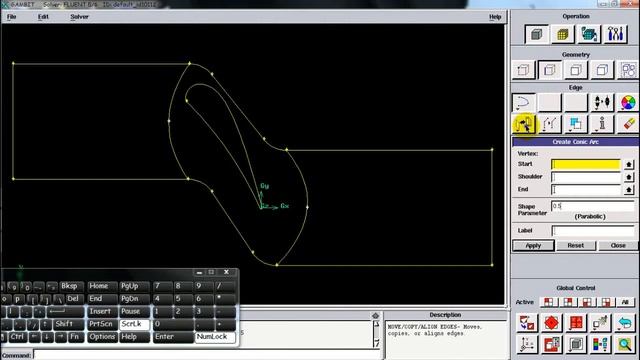640x360 pixels.
Task: Click the Fit to Window global control icon
Action: (527, 323)
